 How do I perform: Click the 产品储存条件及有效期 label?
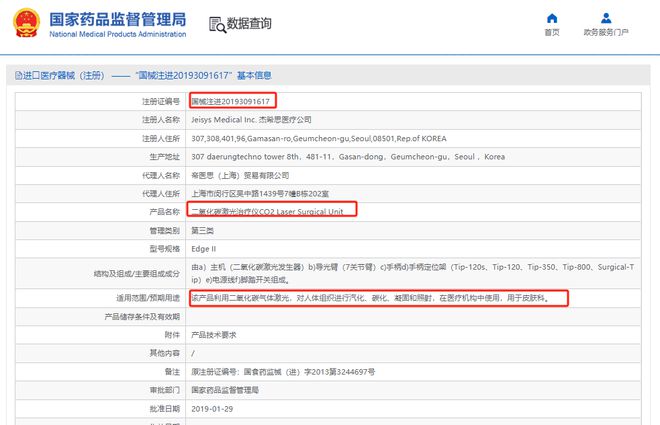pyautogui.click(x=142, y=316)
